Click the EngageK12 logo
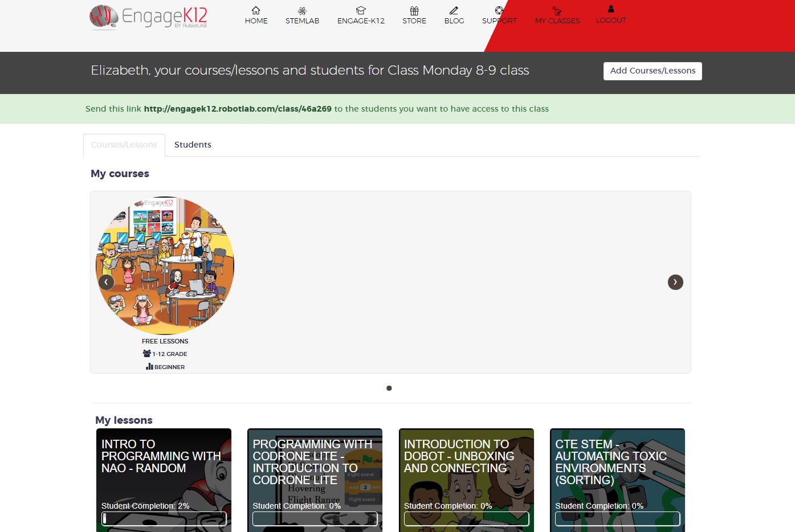The width and height of the screenshot is (795, 532). [x=149, y=17]
